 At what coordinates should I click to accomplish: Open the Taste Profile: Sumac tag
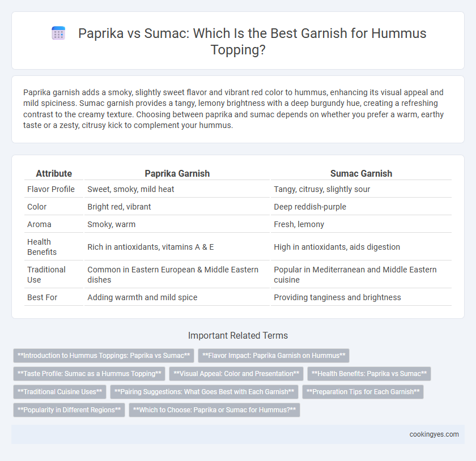point(90,374)
